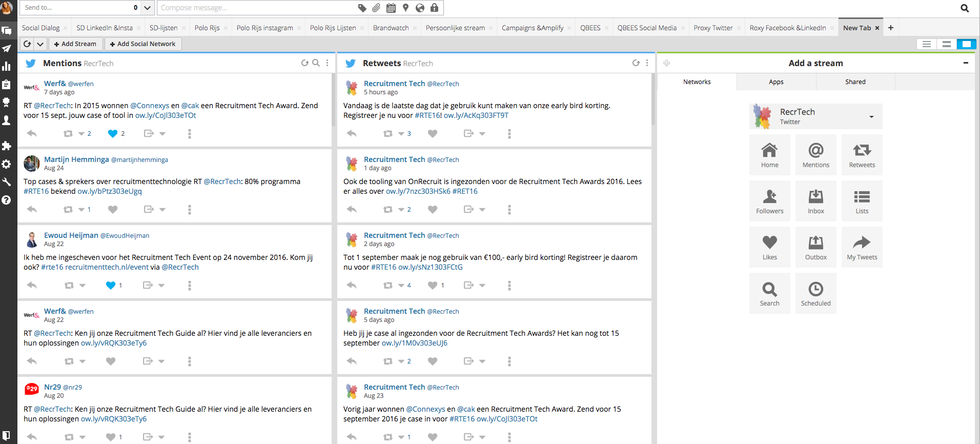
Task: Open the RecrTech Twitter account dropdown
Action: point(871,117)
